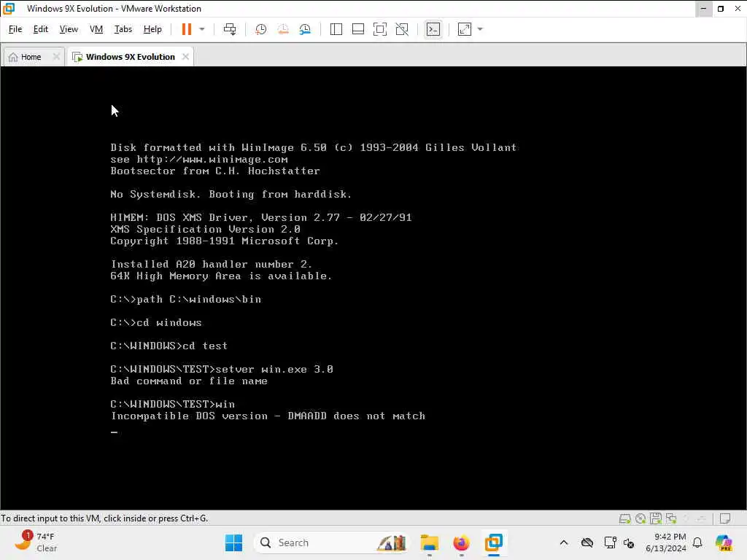Switch to Unity mode

402,29
